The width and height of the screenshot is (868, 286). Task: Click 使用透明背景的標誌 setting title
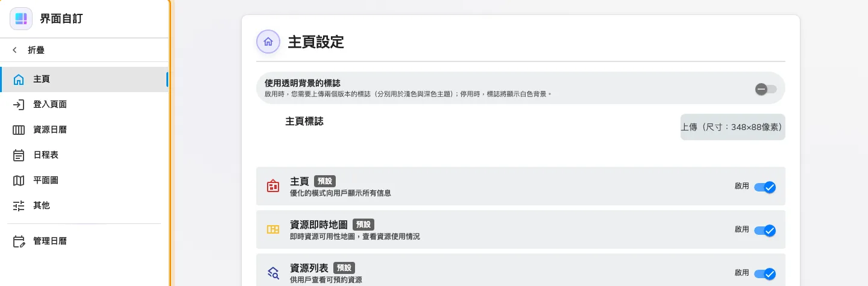(x=303, y=83)
